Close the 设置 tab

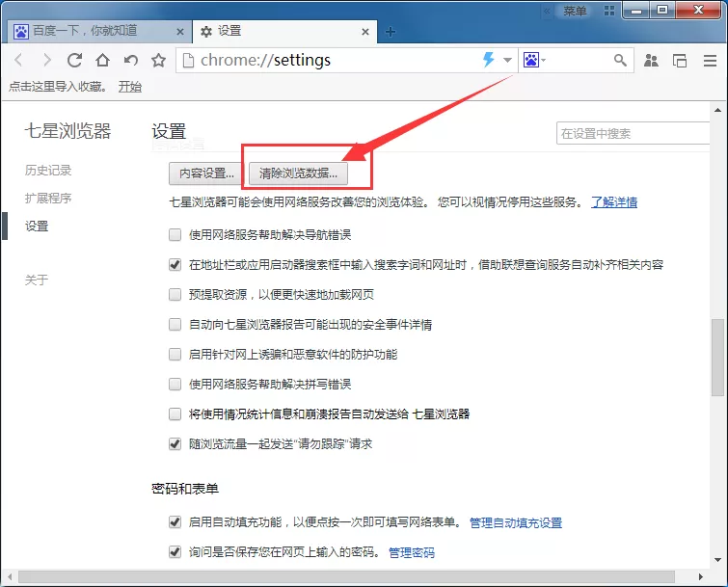tap(365, 32)
